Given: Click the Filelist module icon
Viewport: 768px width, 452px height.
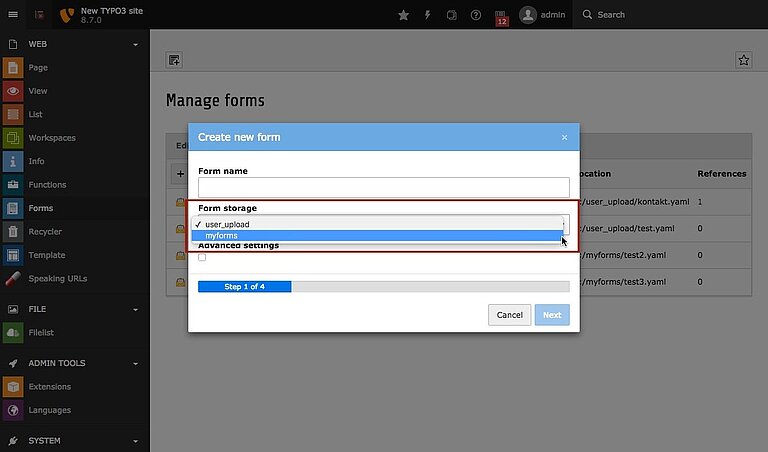Looking at the screenshot, I should point(13,333).
